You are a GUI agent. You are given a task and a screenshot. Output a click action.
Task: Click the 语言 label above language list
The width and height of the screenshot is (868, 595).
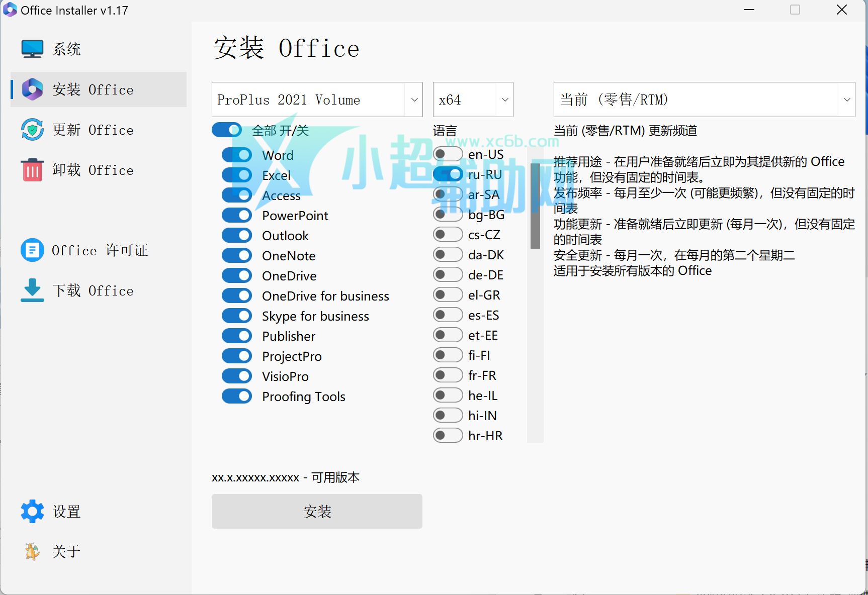445,131
